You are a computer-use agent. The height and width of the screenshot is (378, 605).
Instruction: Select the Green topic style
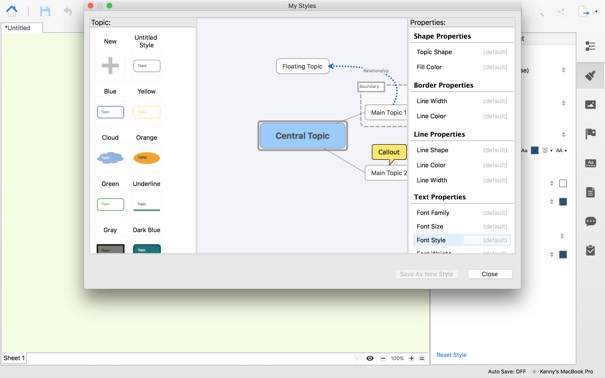point(110,204)
